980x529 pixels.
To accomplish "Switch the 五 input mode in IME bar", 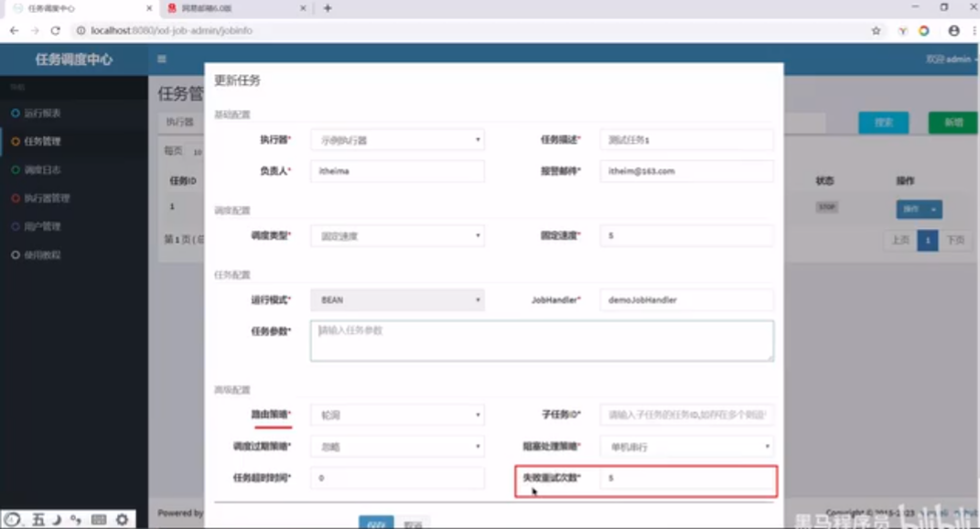I will tap(38, 519).
